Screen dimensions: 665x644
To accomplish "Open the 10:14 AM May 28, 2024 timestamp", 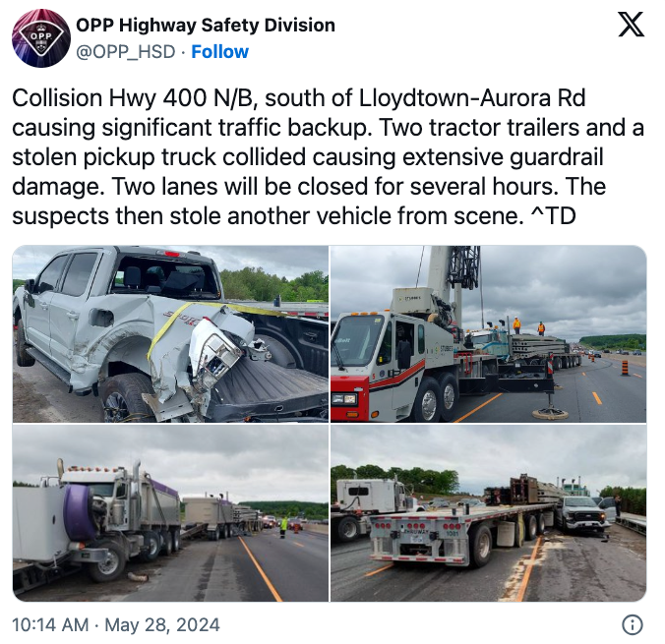I will 116,625.
